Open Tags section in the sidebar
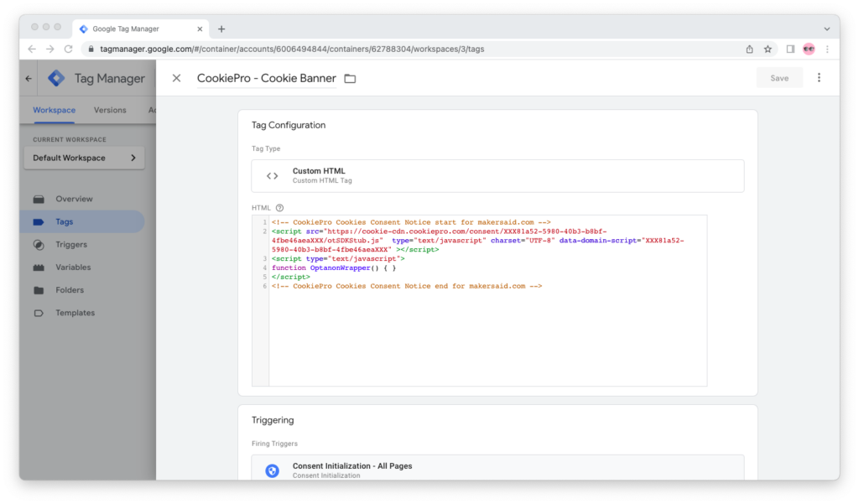Image resolution: width=859 pixels, height=504 pixels. [x=82, y=222]
